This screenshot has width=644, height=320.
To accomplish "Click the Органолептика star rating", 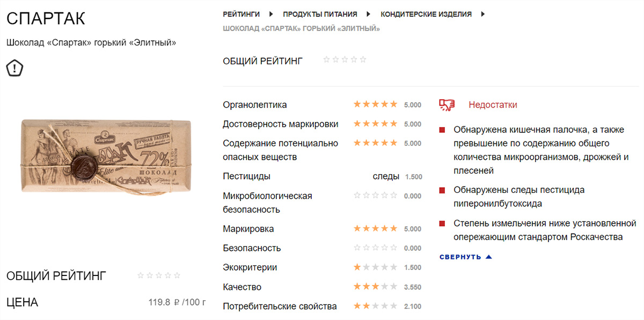I will tap(375, 105).
